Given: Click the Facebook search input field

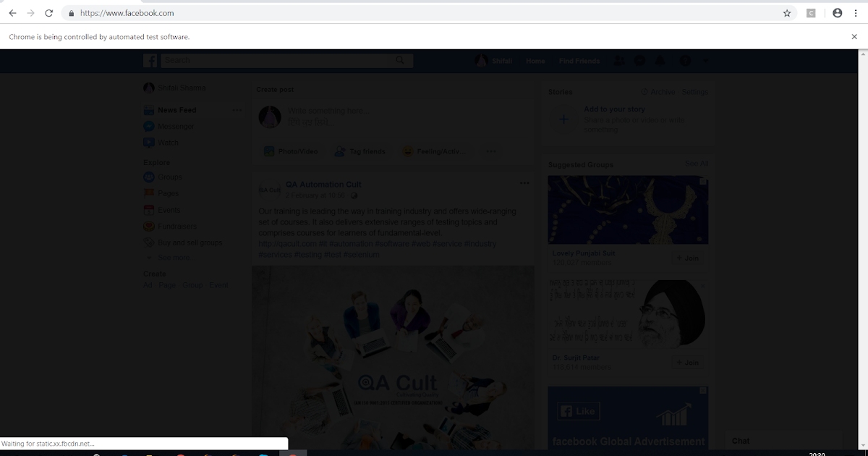Looking at the screenshot, I should pyautogui.click(x=282, y=60).
